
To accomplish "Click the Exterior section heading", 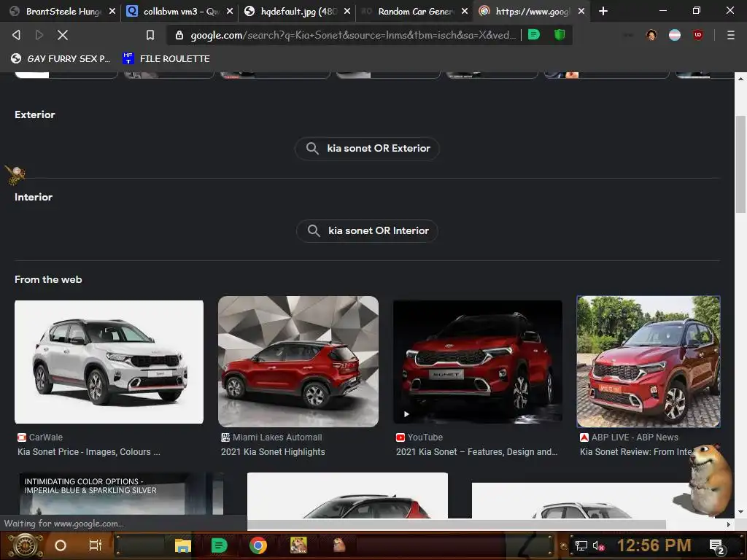I will pos(35,114).
